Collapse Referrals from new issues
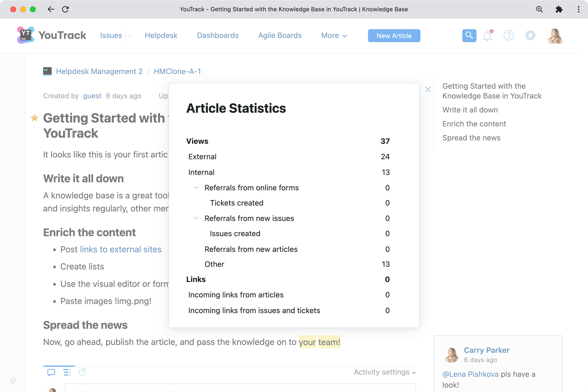The width and height of the screenshot is (588, 392). point(196,218)
